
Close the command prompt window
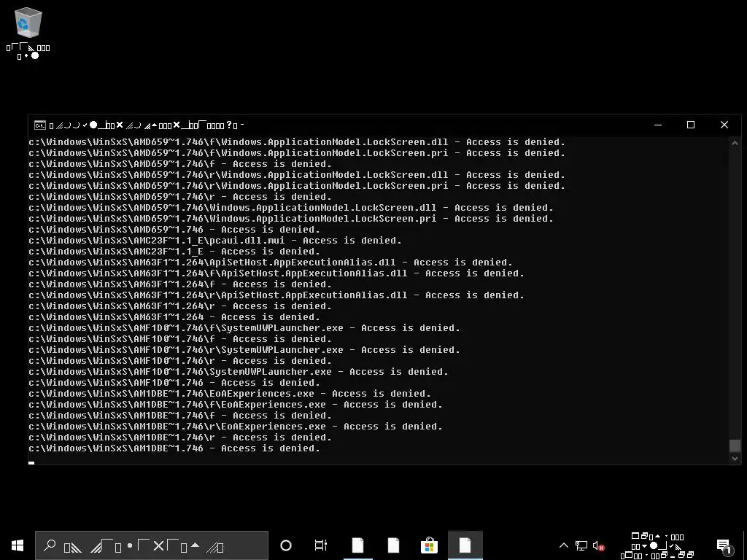[x=724, y=125]
